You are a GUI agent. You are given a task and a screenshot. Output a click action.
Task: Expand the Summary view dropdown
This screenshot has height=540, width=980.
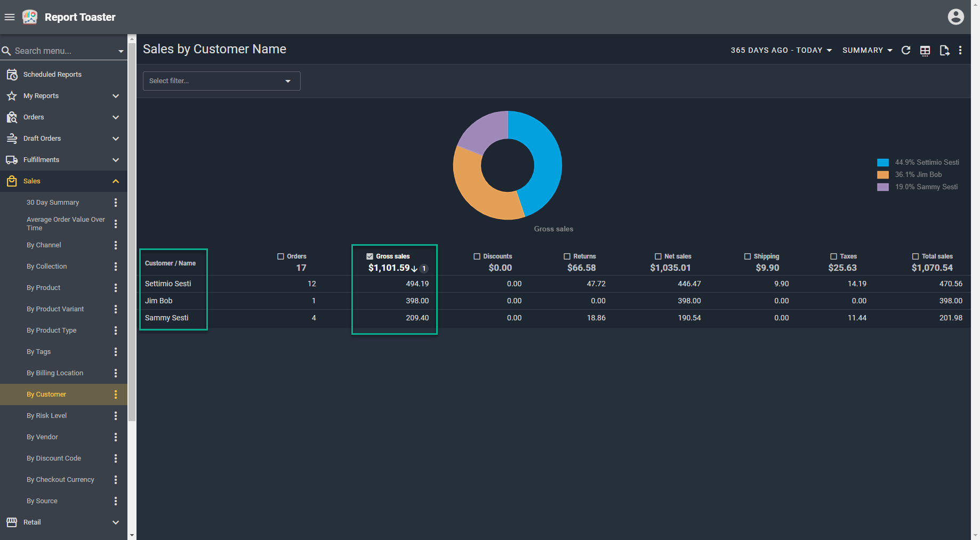[x=867, y=50]
